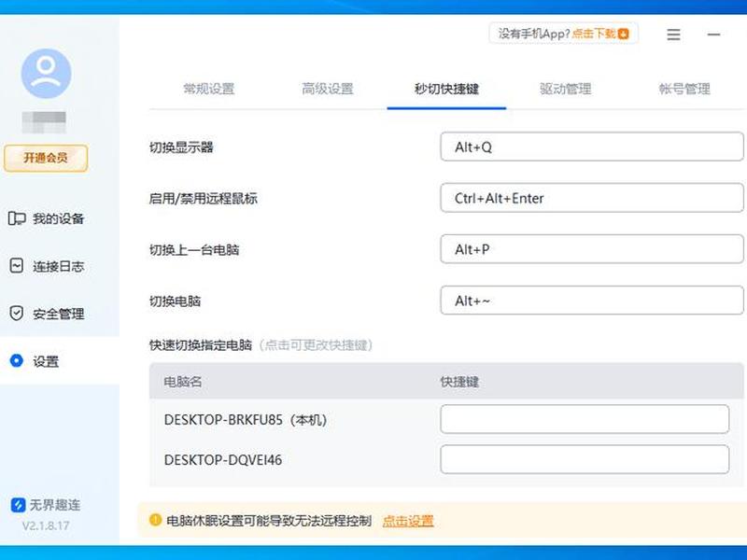Switch to the 高级设置 tab
This screenshot has width=747, height=560.
pos(328,89)
